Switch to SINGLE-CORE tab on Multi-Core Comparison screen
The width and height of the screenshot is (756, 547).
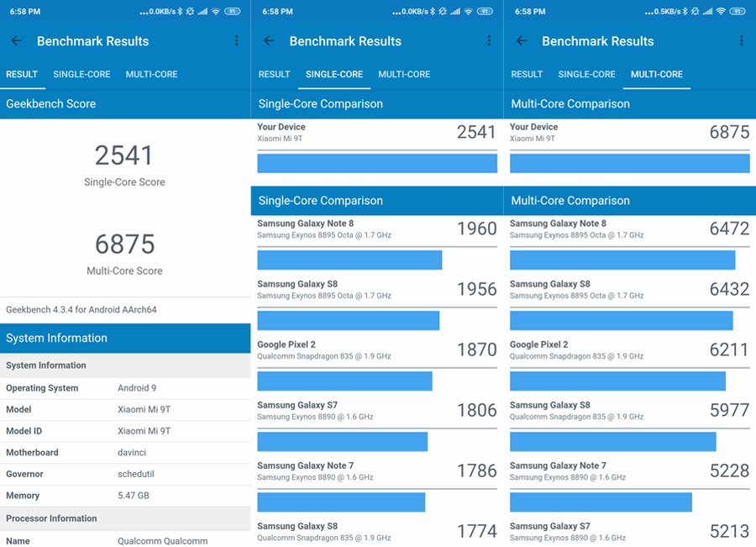[587, 74]
